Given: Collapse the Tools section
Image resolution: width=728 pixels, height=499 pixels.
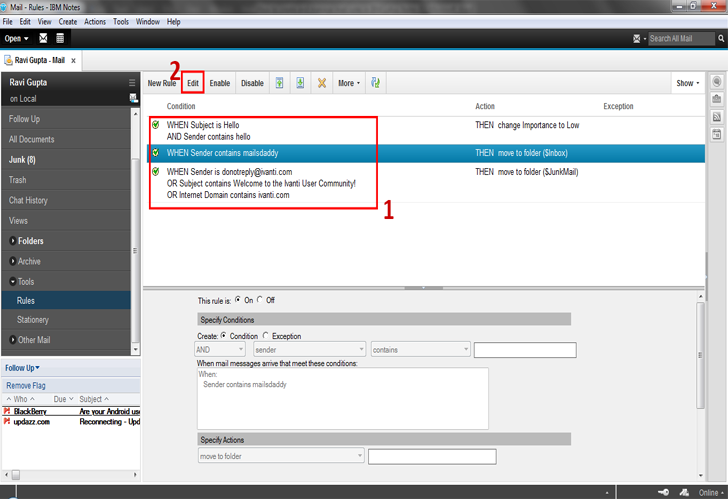Looking at the screenshot, I should [13, 281].
